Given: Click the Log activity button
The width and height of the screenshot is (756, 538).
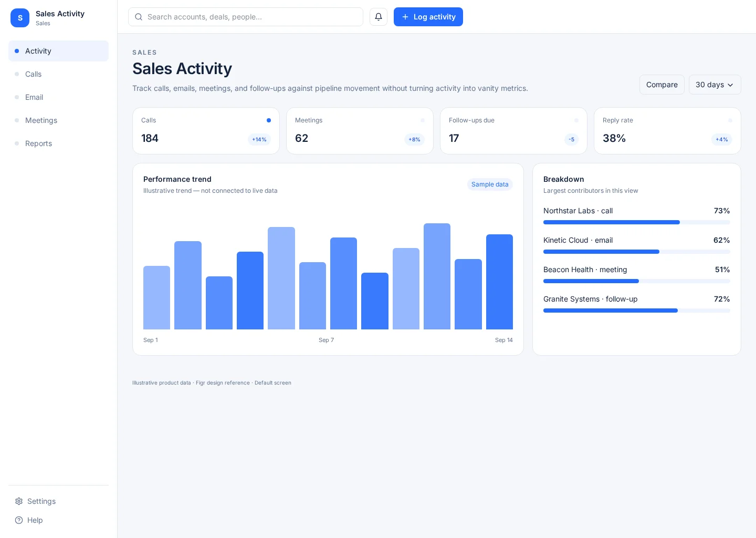Looking at the screenshot, I should [428, 17].
